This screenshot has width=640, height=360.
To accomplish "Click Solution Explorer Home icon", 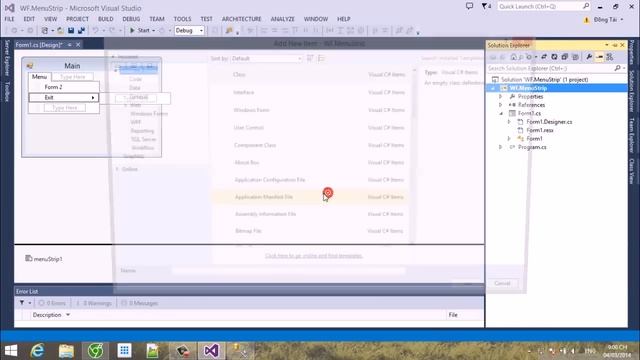I will [513, 57].
